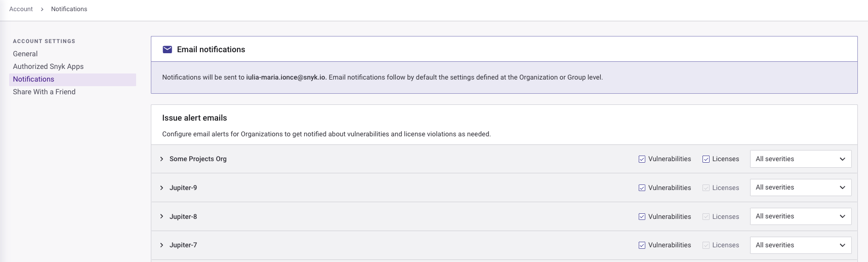868x262 pixels.
Task: Uncheck Vulnerabilities for Some Projects Org
Action: coord(642,159)
